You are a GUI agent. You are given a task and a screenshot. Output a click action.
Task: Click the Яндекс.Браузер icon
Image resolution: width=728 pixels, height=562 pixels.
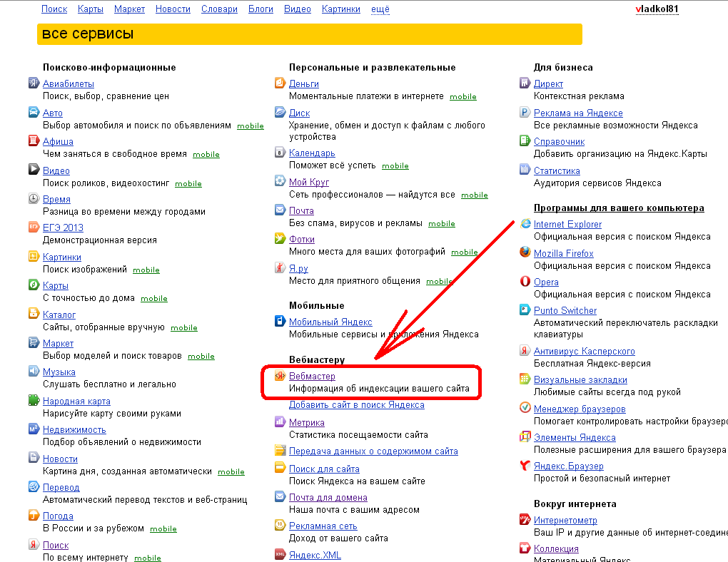pyautogui.click(x=525, y=465)
